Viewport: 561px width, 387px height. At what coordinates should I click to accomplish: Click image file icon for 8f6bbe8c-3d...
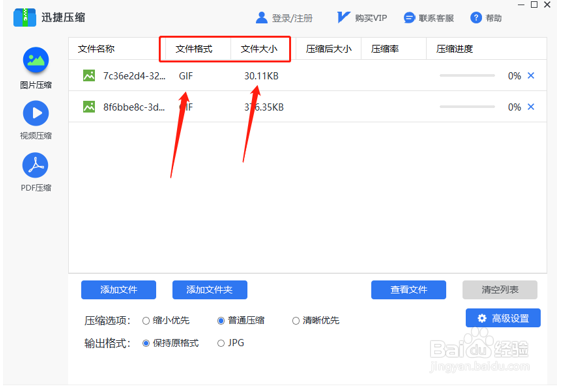tap(89, 107)
